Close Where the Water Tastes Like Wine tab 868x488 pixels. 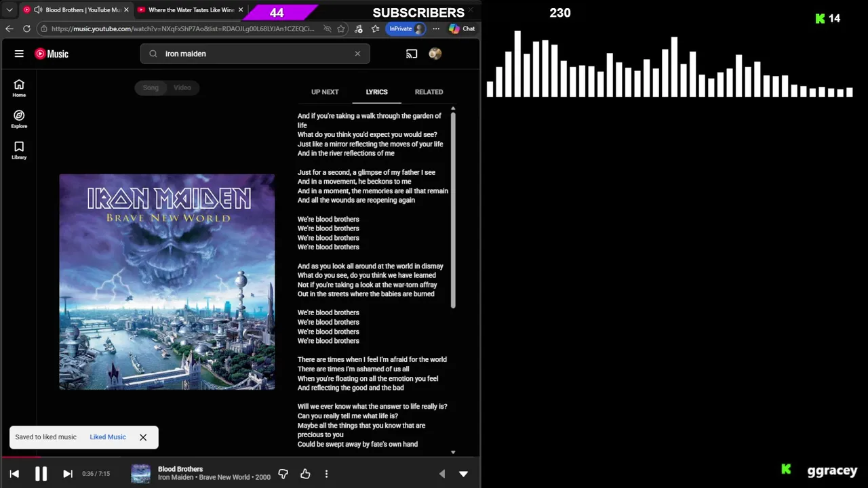pos(240,10)
